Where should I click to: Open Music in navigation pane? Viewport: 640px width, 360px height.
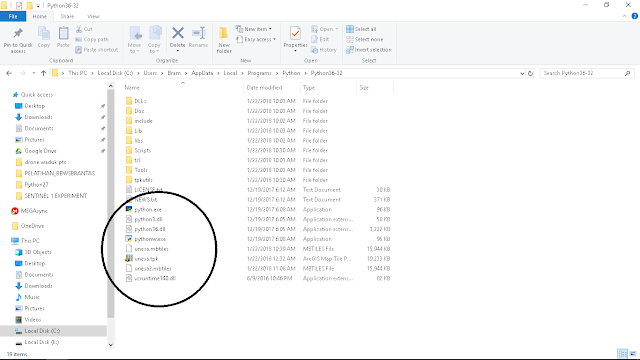pyautogui.click(x=32, y=297)
